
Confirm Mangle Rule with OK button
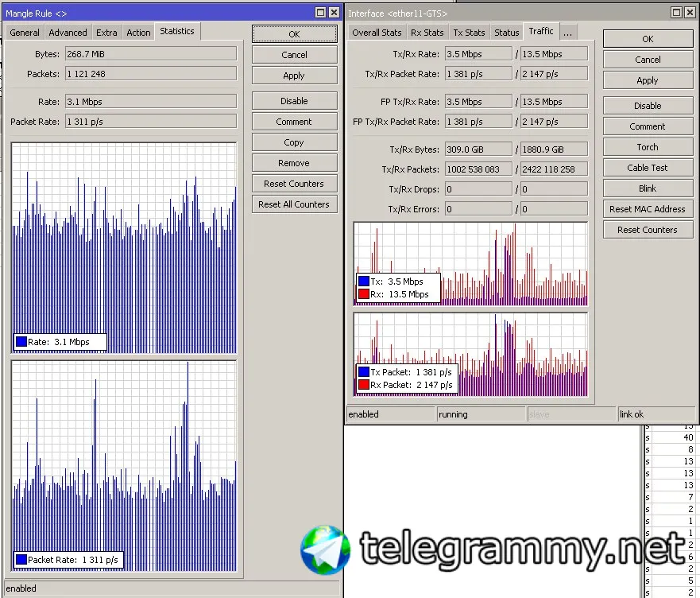(x=294, y=34)
